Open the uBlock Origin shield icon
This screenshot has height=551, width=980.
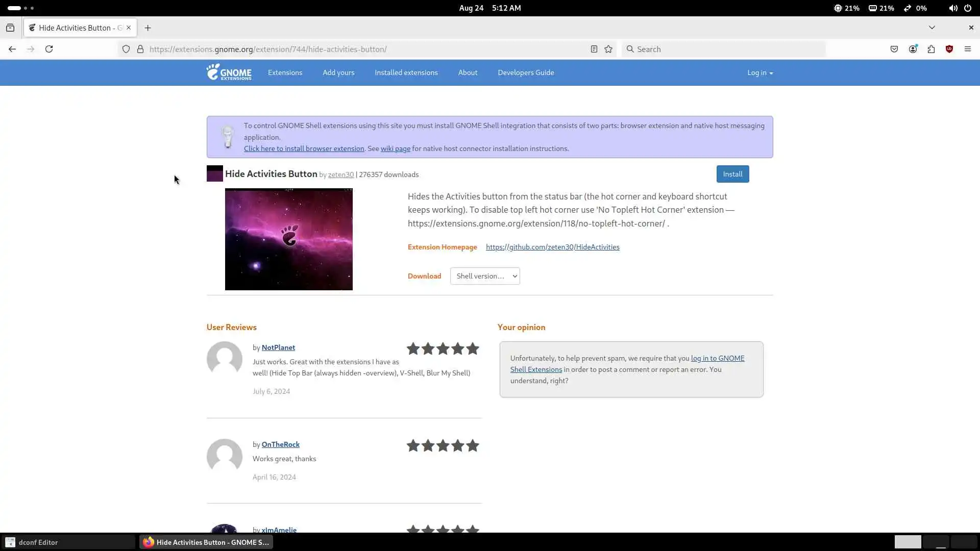949,49
